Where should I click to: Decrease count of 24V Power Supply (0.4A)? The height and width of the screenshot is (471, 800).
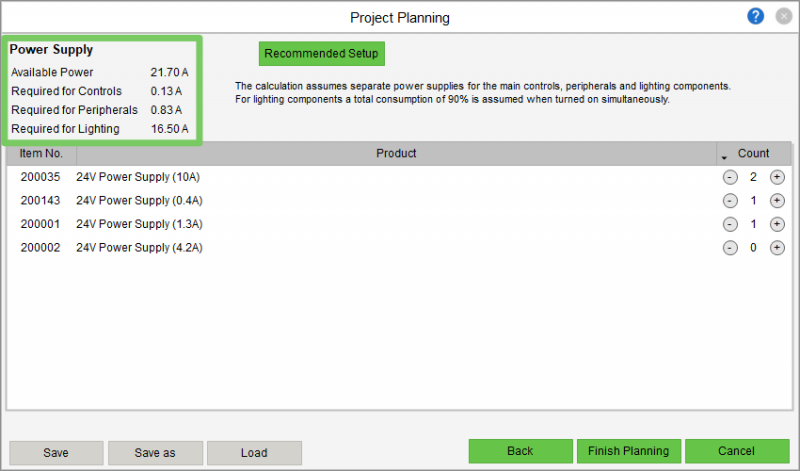coord(730,201)
